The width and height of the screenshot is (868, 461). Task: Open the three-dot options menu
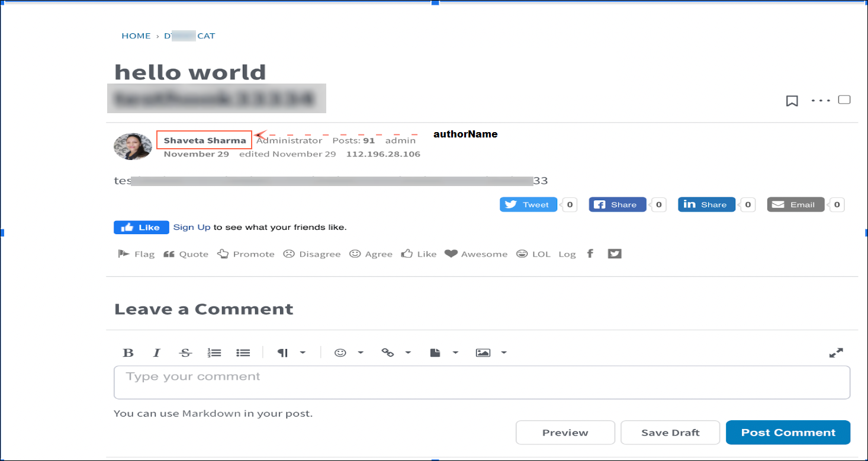[x=821, y=101]
